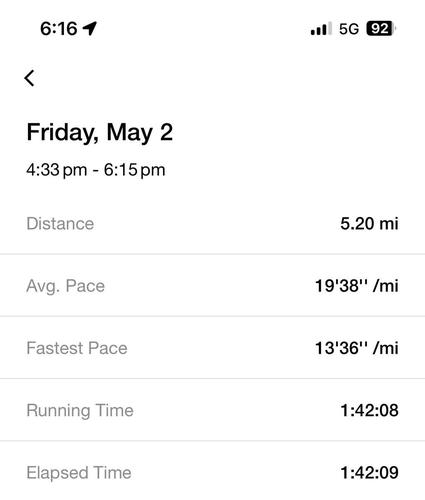This screenshot has width=425, height=500.
Task: Select the Friday, May 2 heading
Action: pos(100,132)
